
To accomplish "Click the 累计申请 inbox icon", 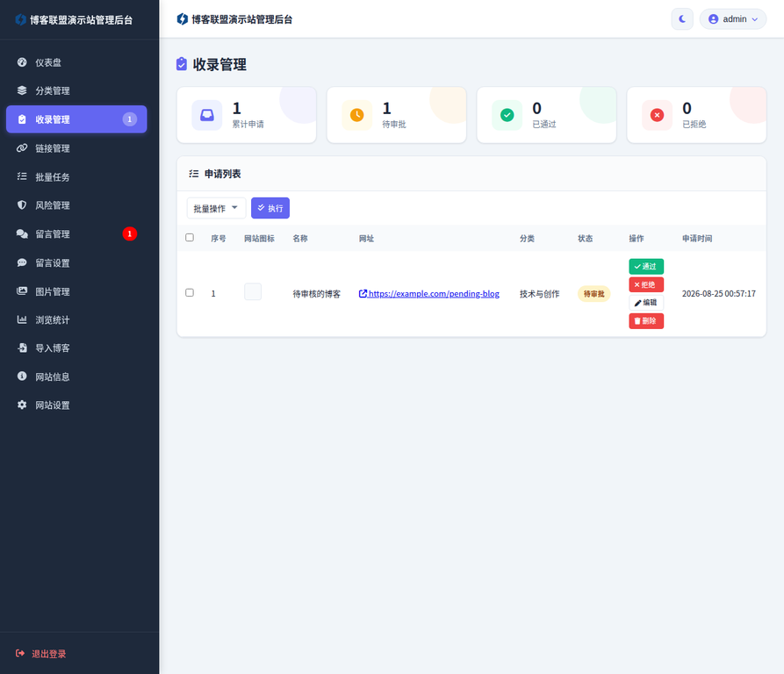I will (x=207, y=115).
